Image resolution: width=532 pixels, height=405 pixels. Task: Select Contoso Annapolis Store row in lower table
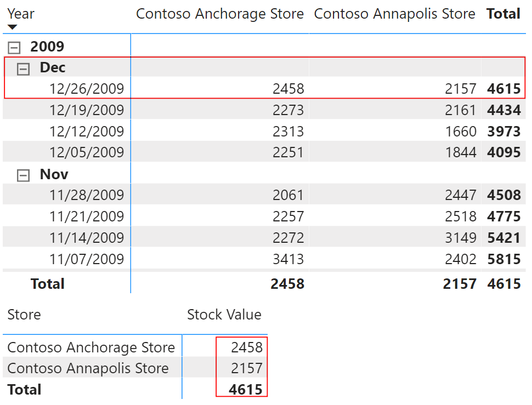[135, 368]
